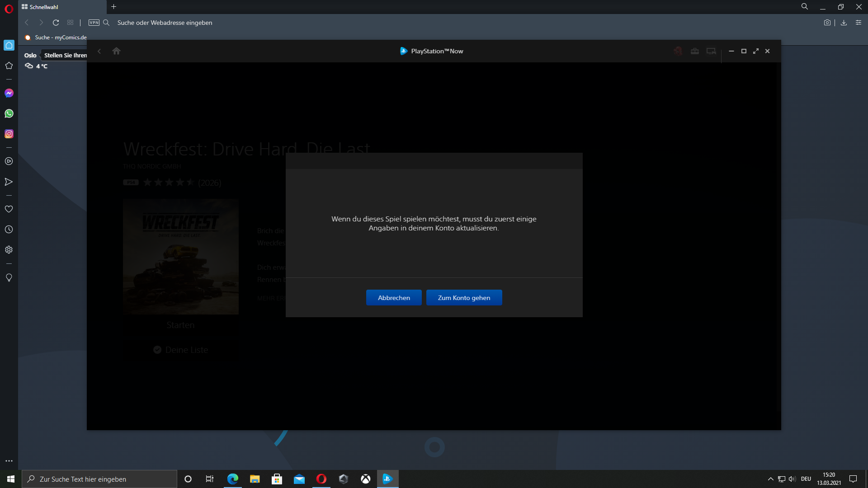Open Instagram in Opera sidebar
Screen dimensions: 868x488
(9, 134)
